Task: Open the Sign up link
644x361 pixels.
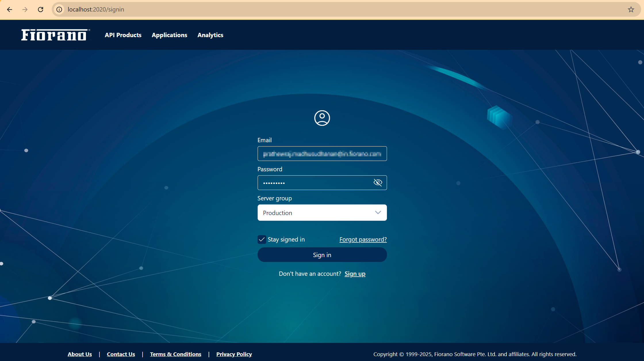Action: click(355, 274)
